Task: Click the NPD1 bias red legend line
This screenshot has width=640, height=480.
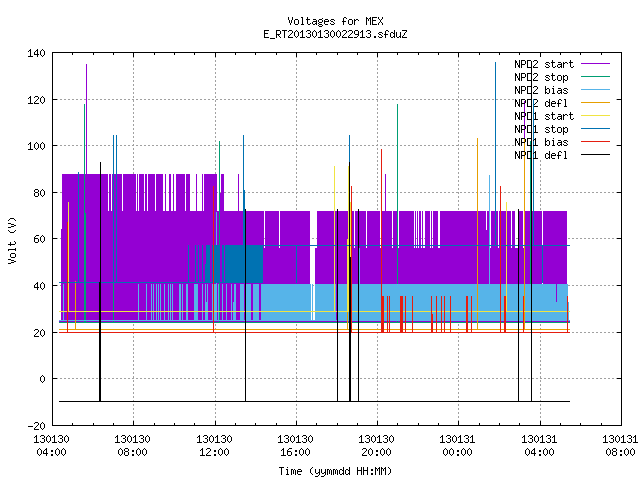Action: 595,142
